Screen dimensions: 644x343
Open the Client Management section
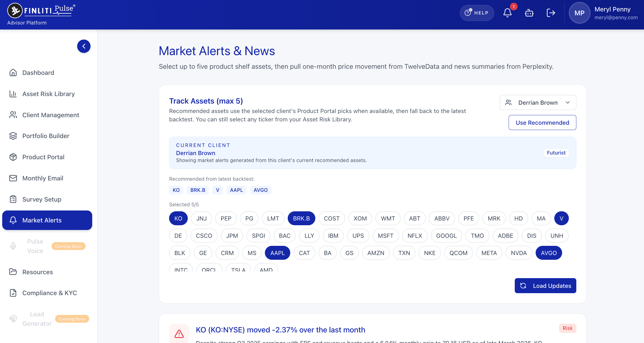(x=50, y=115)
